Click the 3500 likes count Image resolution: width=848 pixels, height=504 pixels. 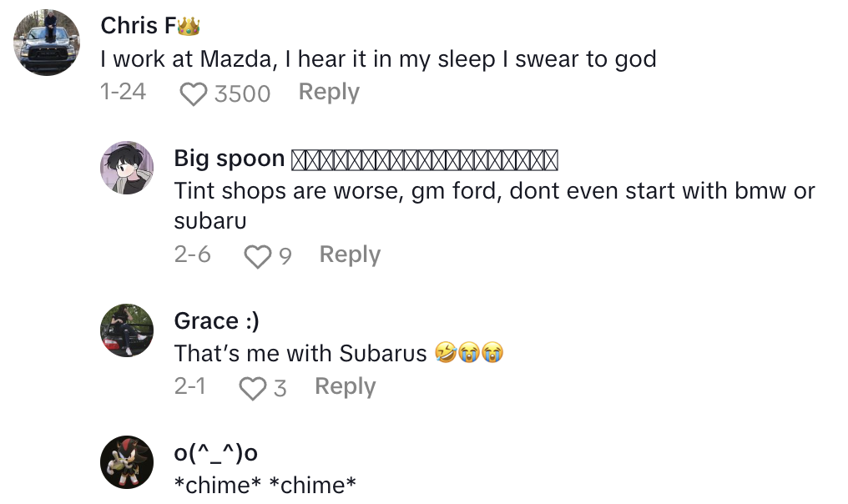[242, 93]
